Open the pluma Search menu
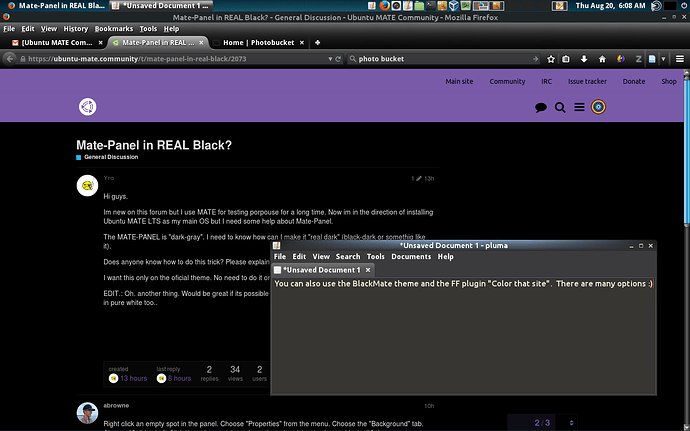The image size is (690, 431). 348,257
